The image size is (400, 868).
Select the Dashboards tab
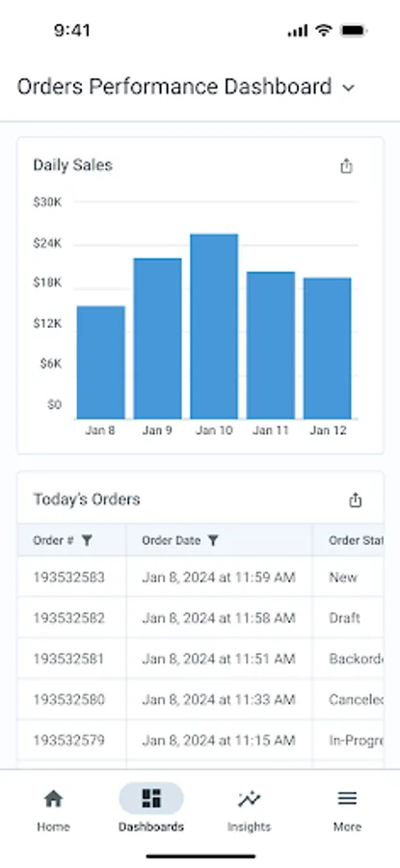pyautogui.click(x=151, y=808)
